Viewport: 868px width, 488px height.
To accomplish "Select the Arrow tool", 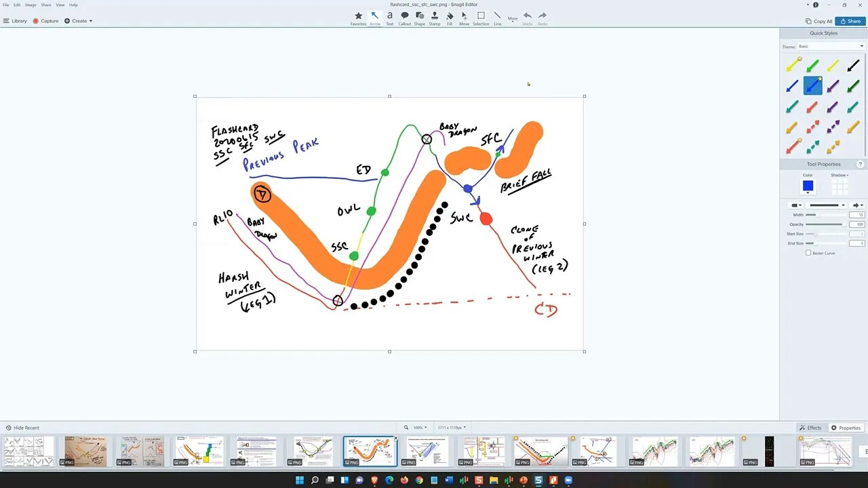I will point(374,18).
